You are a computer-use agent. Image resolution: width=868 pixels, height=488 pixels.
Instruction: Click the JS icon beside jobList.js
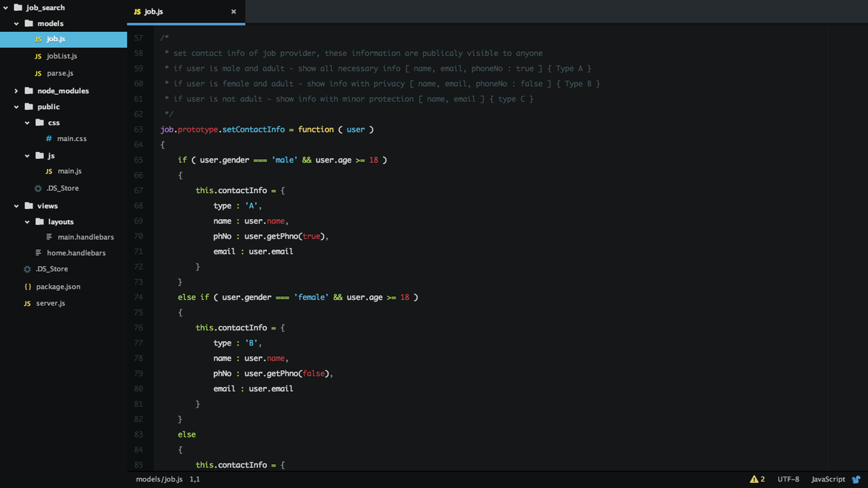(x=38, y=56)
